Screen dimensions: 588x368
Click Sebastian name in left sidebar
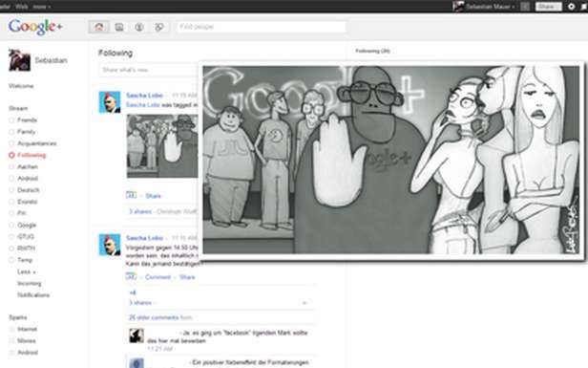pyautogui.click(x=51, y=60)
